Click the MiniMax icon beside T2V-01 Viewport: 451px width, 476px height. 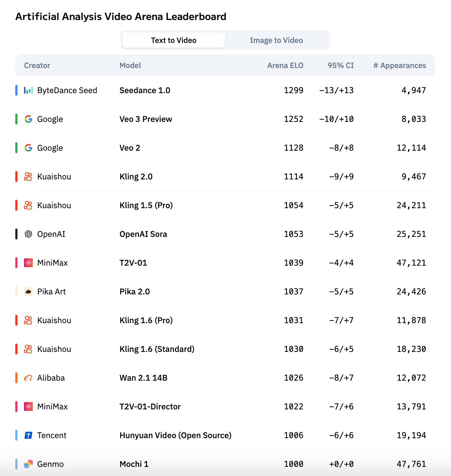[x=28, y=263]
